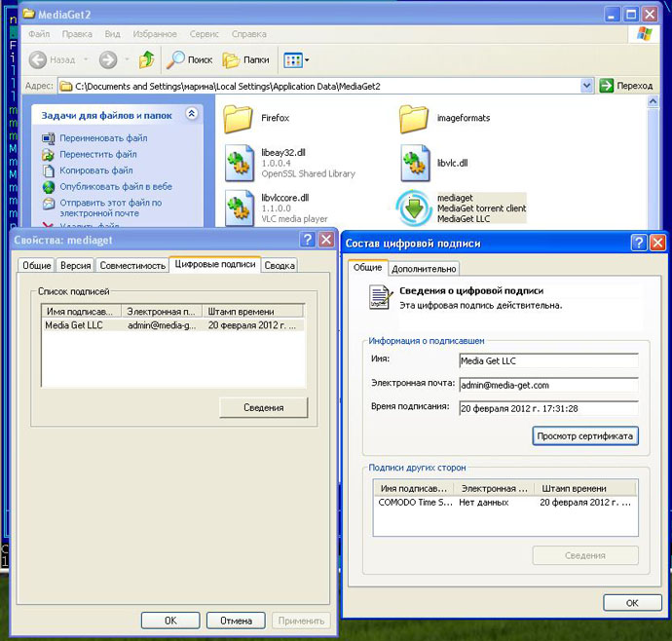672x641 pixels.
Task: Open the Сервис menu
Action: 204,34
